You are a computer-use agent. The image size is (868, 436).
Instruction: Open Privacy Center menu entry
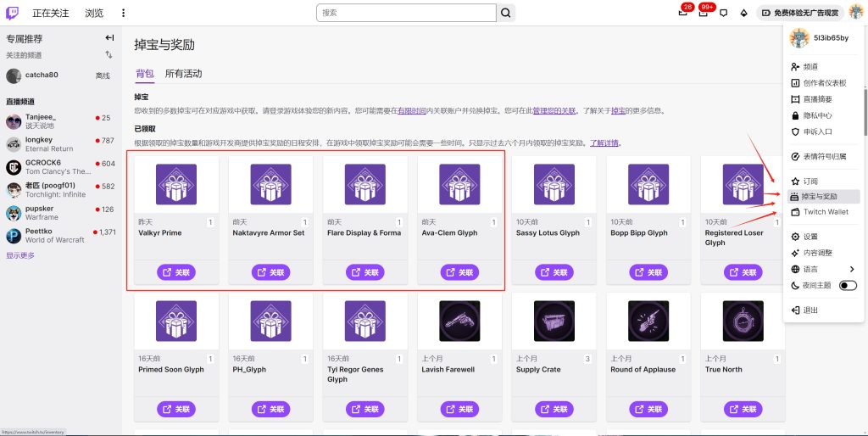click(x=824, y=116)
